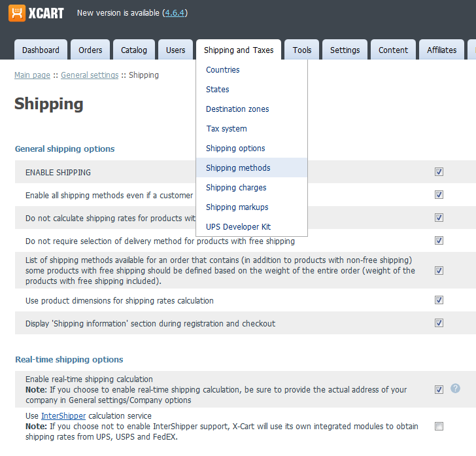Open the Shipping and Taxes tab

[x=239, y=50]
